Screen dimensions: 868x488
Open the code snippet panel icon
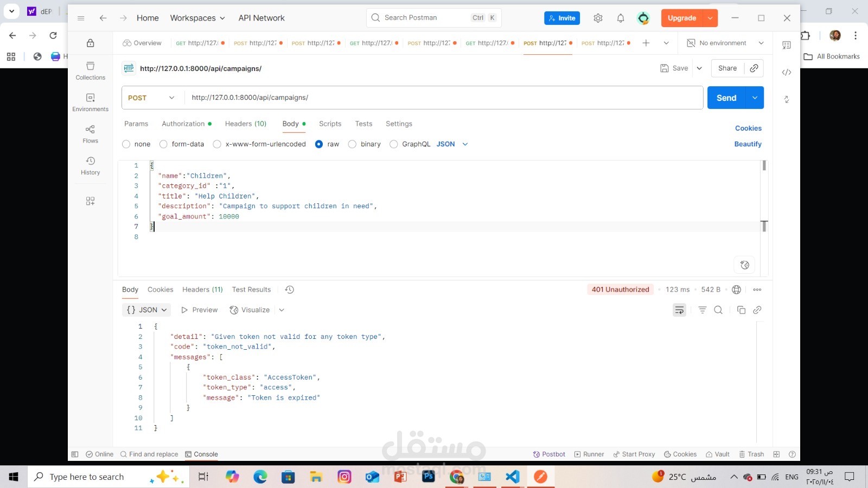[787, 72]
